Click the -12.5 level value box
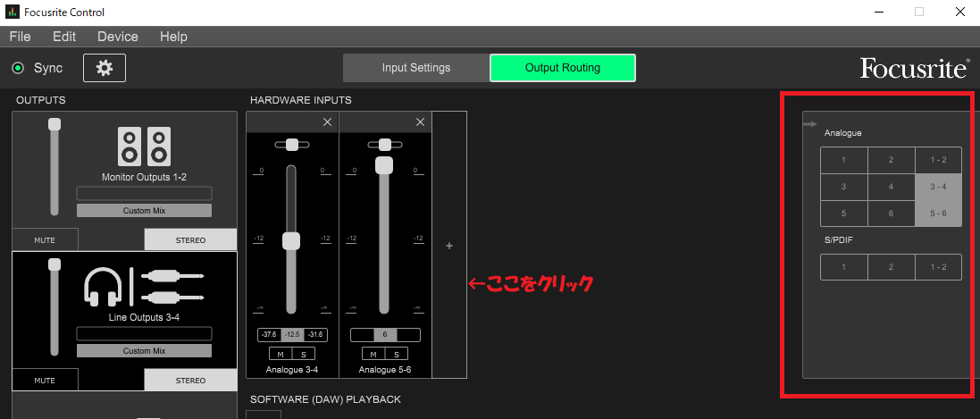The width and height of the screenshot is (980, 419). 292,334
